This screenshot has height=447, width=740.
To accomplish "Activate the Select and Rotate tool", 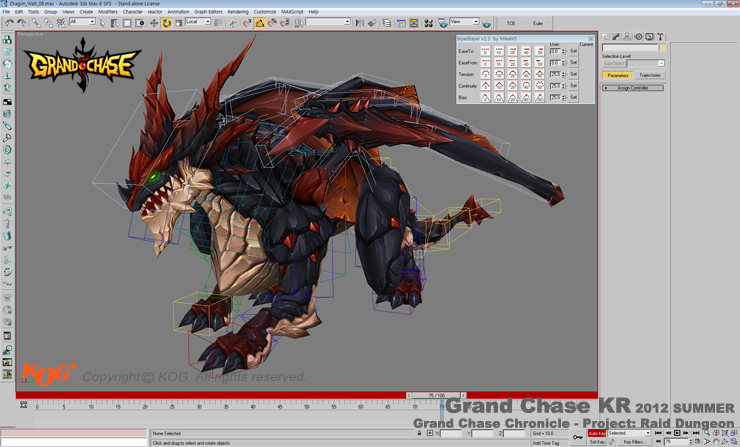I will click(x=166, y=22).
